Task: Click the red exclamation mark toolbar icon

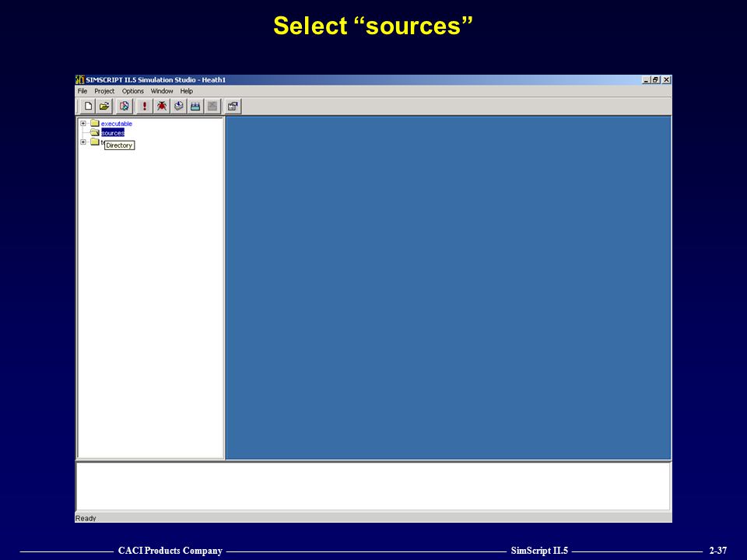Action: [145, 107]
